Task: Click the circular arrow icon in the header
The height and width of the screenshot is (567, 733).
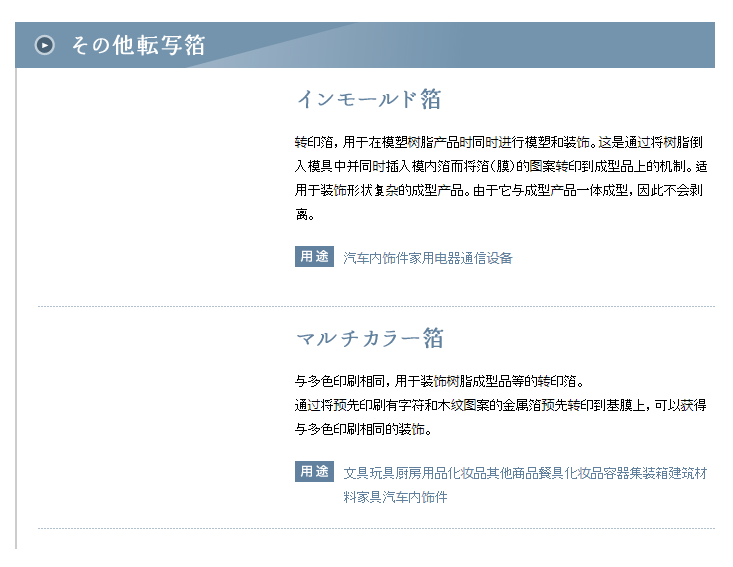Action: pyautogui.click(x=45, y=45)
